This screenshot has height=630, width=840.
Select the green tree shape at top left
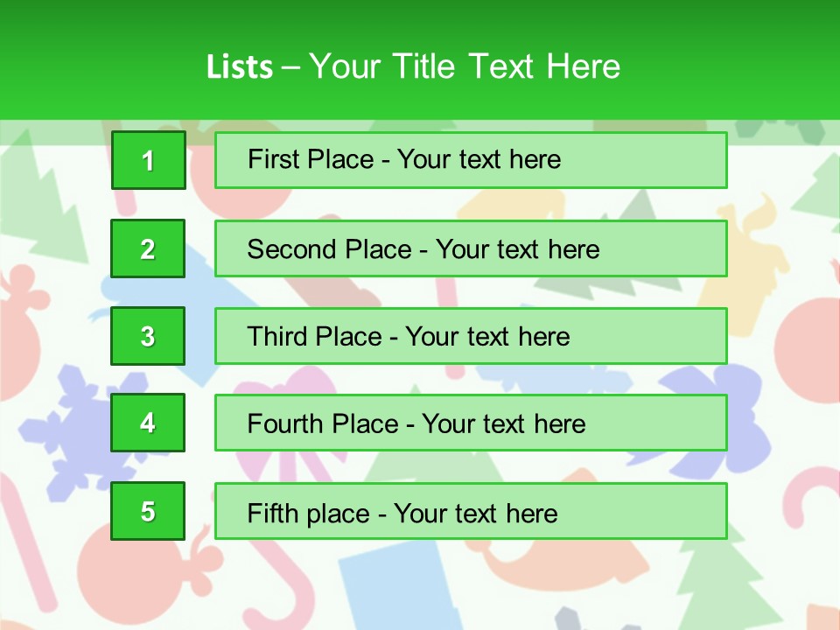(x=48, y=206)
